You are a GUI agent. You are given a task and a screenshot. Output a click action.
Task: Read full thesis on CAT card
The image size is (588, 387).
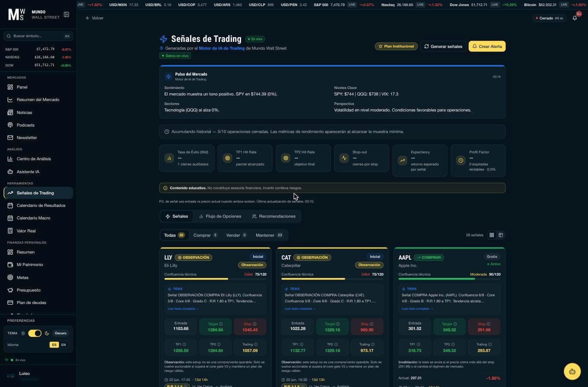coord(300,309)
